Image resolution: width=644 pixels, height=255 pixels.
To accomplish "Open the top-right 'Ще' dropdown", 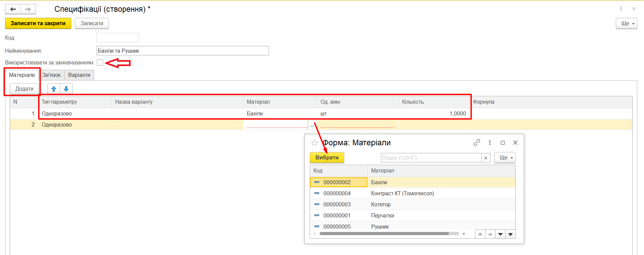I will point(626,23).
